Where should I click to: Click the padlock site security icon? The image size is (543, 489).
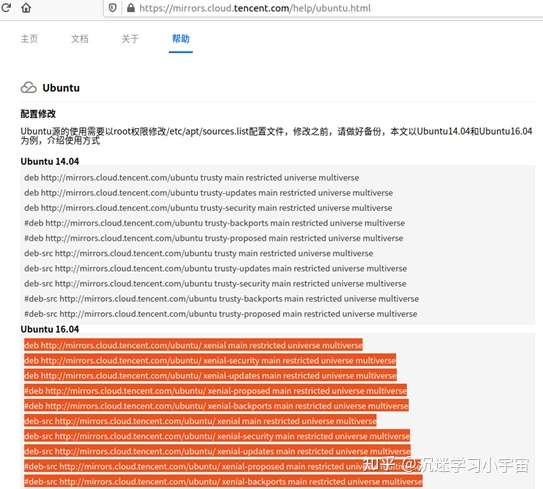coord(131,8)
